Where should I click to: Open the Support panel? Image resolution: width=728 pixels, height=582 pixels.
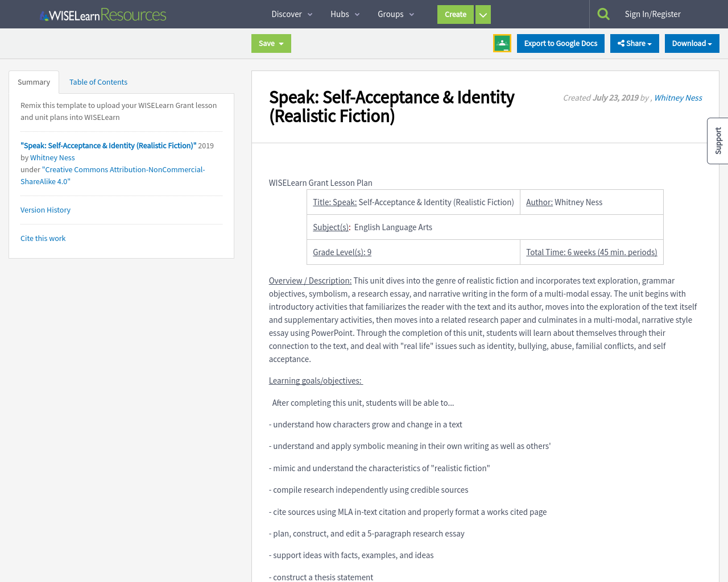(x=717, y=140)
